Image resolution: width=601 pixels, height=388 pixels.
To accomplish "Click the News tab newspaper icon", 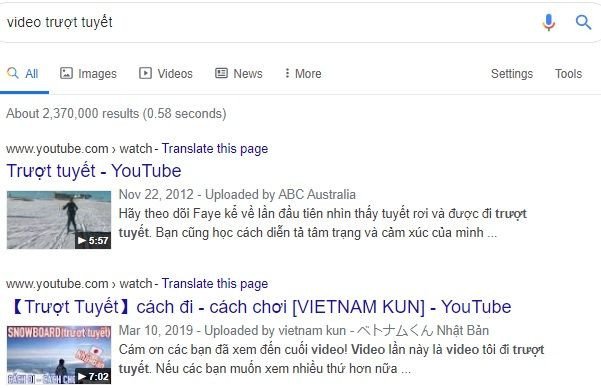I will [x=221, y=73].
